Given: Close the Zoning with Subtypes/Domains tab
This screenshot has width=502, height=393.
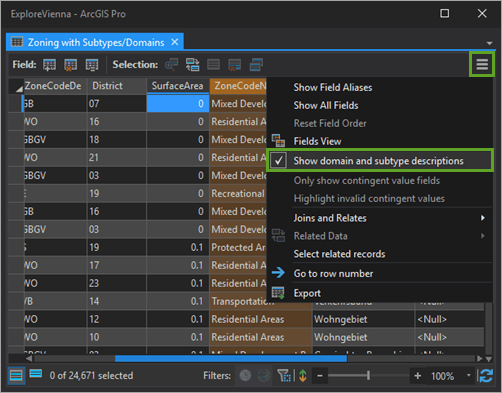Looking at the screenshot, I should (x=175, y=42).
